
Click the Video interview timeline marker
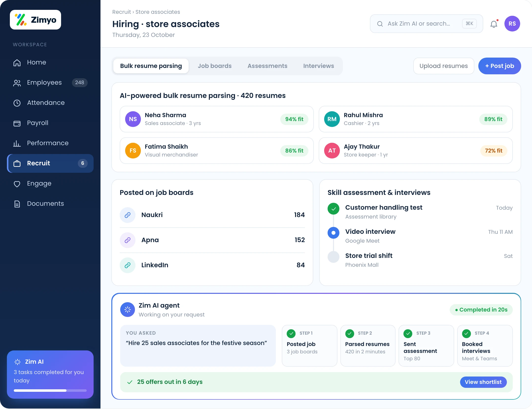(x=333, y=233)
